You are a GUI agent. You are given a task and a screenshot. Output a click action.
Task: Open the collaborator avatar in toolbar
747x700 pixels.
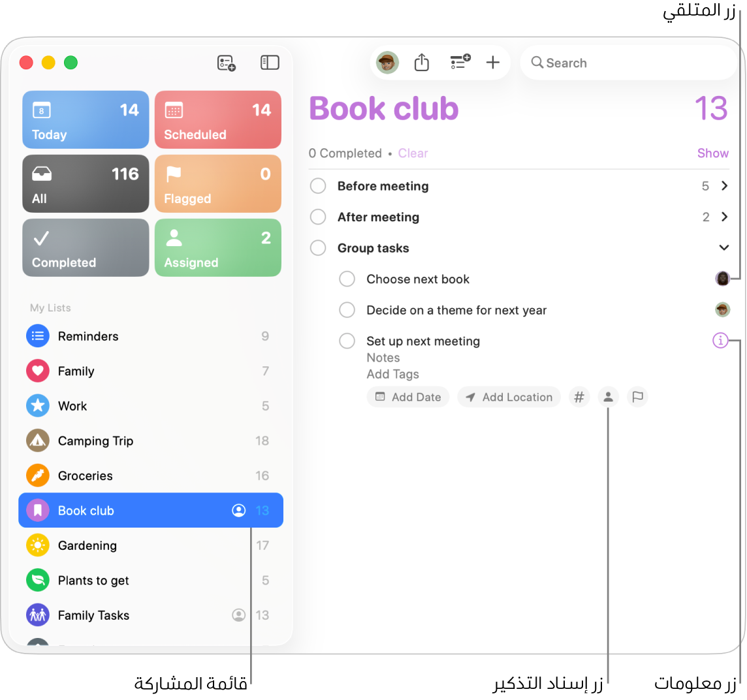coord(387,63)
